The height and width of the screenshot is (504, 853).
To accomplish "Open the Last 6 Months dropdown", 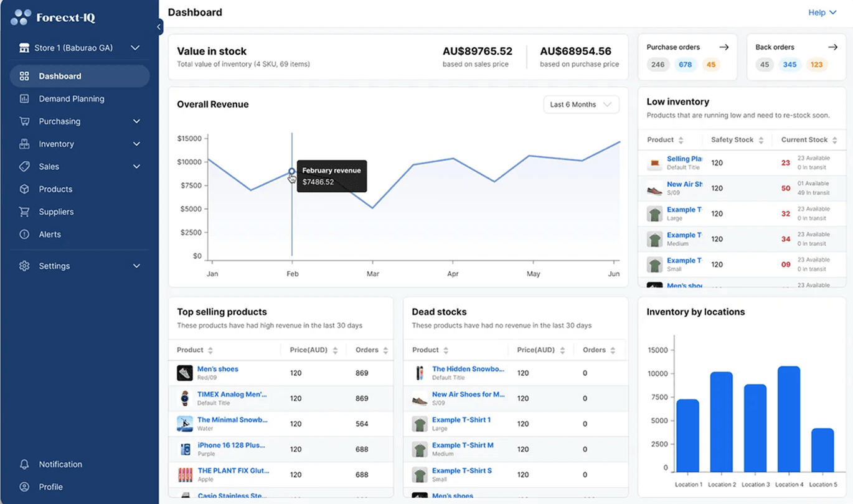I will tap(580, 104).
